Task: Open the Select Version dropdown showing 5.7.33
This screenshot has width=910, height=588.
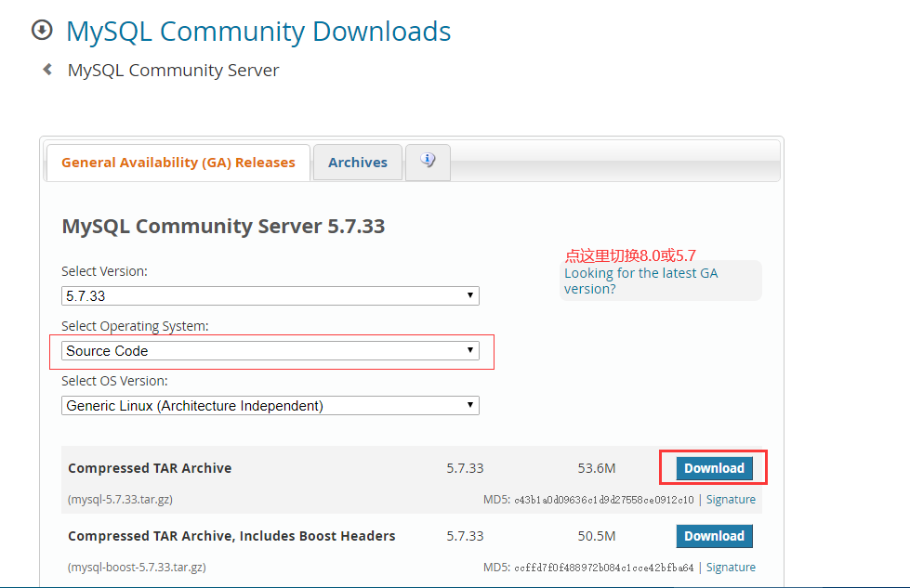Action: tap(270, 295)
